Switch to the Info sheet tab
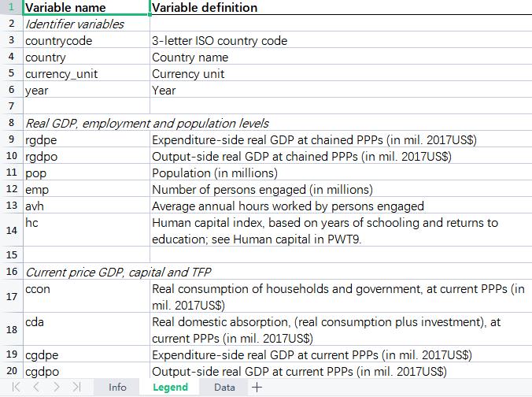 (x=117, y=387)
